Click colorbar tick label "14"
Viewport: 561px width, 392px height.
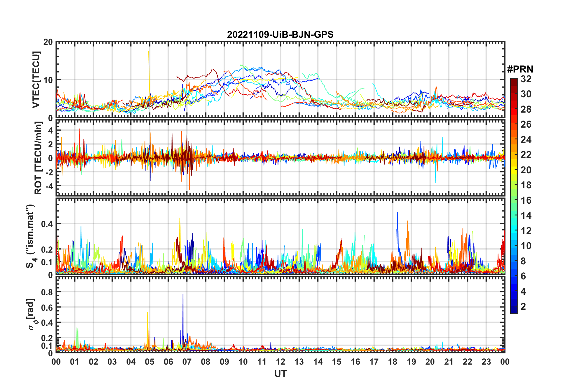526,215
